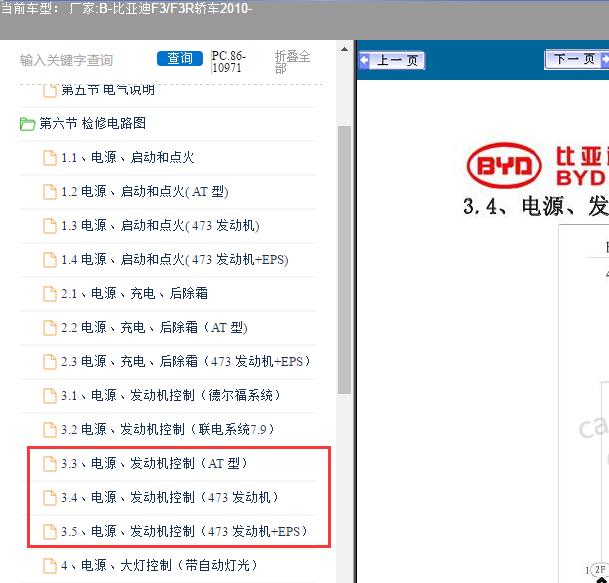Click document icon beside 3.2 entry
609x583 pixels.
tap(50, 430)
